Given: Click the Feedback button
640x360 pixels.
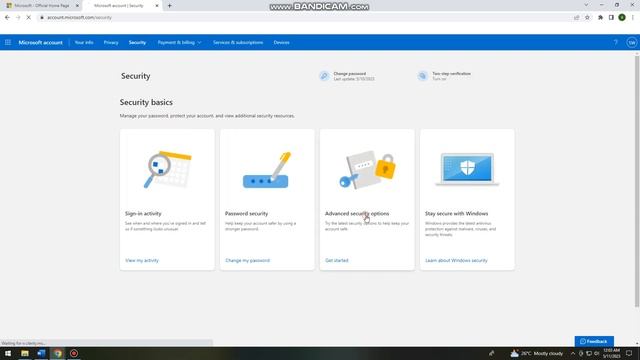Looking at the screenshot, I should 594,341.
